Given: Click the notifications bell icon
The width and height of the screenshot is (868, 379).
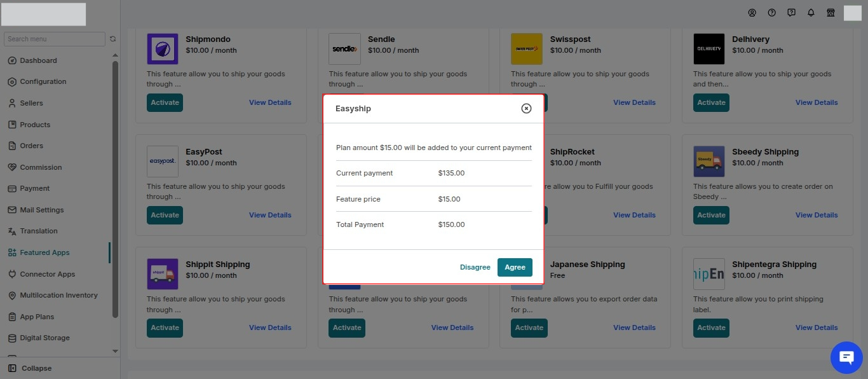Looking at the screenshot, I should pyautogui.click(x=811, y=13).
